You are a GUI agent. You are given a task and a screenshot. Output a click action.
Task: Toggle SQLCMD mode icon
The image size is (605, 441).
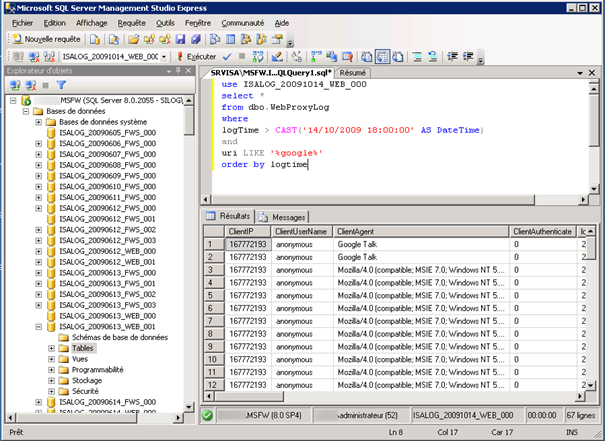click(x=347, y=57)
